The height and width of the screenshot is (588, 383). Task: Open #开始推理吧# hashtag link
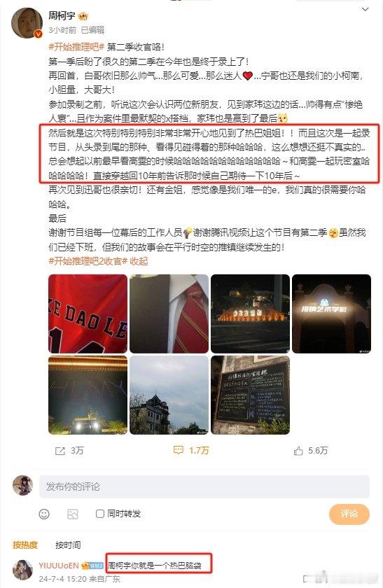76,48
